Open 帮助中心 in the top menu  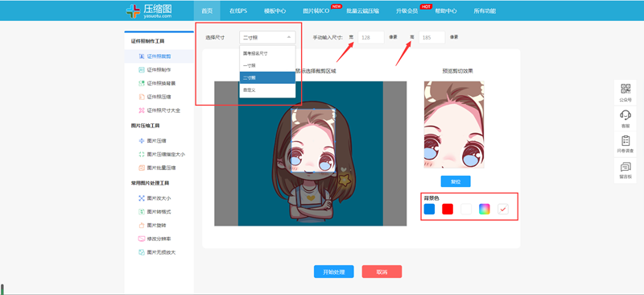point(446,11)
